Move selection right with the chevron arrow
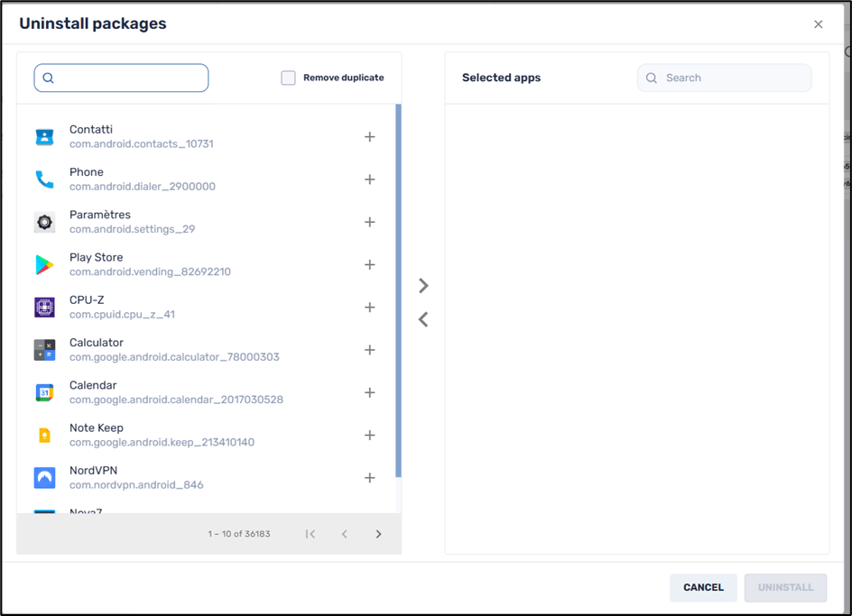The image size is (852, 616). click(423, 286)
